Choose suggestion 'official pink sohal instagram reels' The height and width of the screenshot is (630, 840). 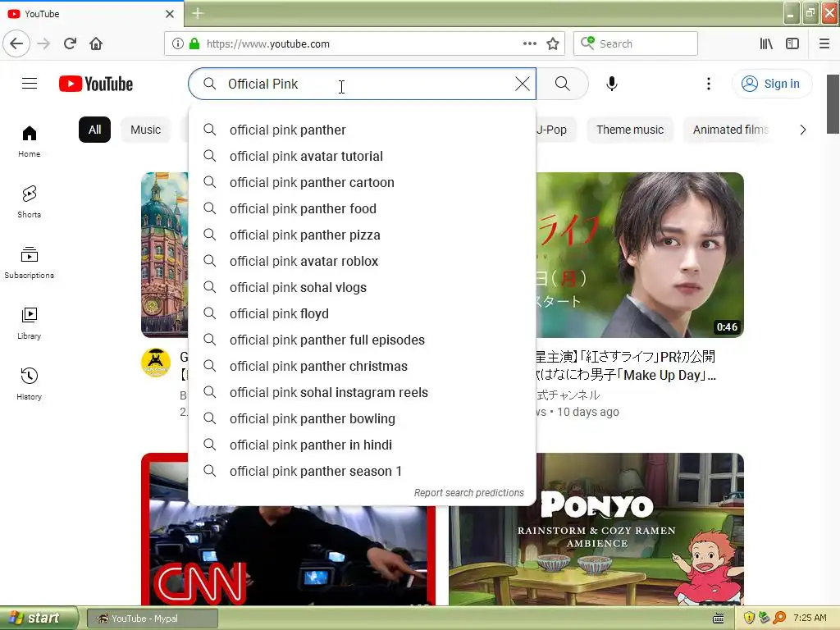coord(362,392)
